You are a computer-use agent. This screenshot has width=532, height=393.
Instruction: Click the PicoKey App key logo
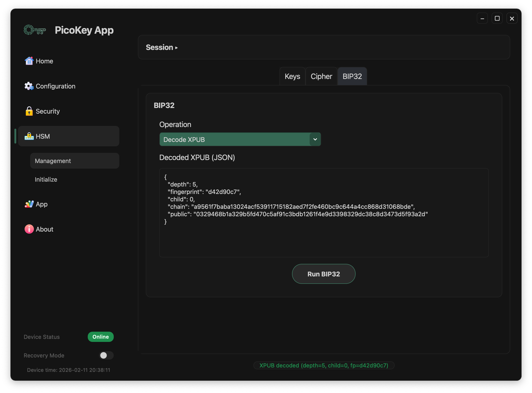(x=35, y=30)
